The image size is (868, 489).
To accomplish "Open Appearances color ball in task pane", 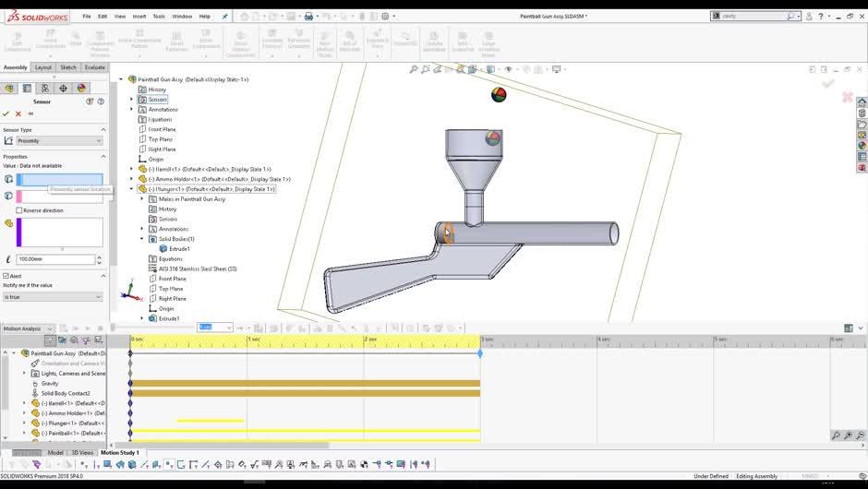I will point(862,146).
